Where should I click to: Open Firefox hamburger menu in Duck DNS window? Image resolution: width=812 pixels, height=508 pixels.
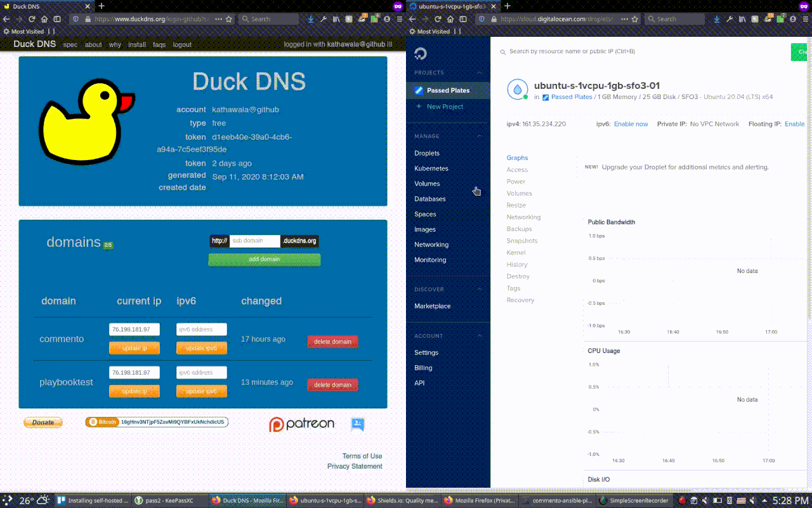(x=399, y=19)
